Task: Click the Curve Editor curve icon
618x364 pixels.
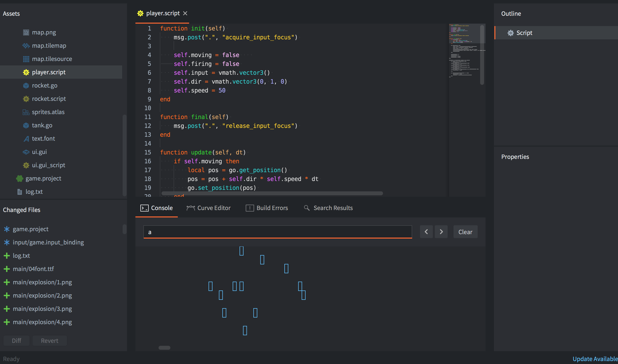Action: [x=191, y=208]
